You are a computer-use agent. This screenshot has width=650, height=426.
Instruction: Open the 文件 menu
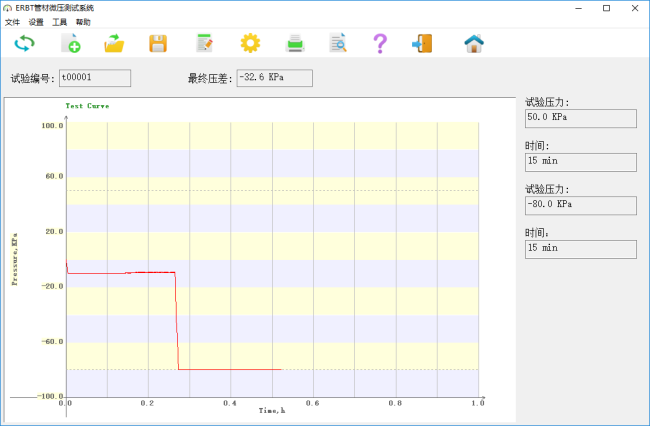pos(12,21)
